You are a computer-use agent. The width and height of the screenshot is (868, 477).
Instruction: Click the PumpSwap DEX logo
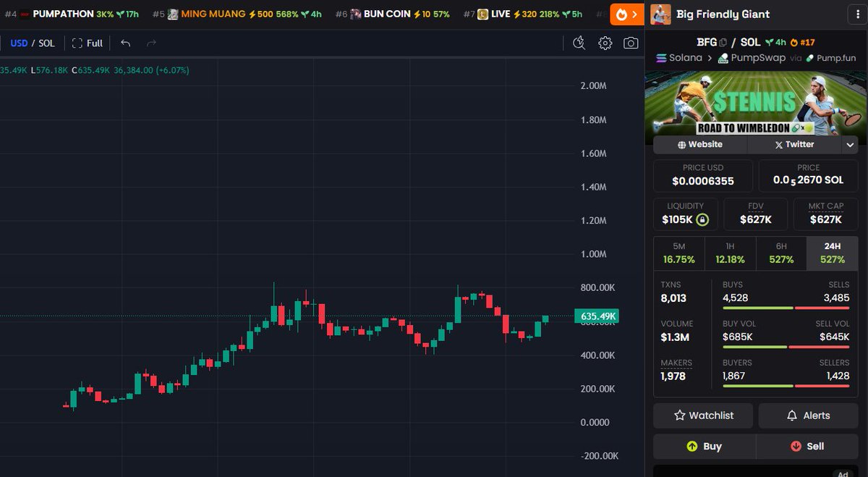(723, 58)
